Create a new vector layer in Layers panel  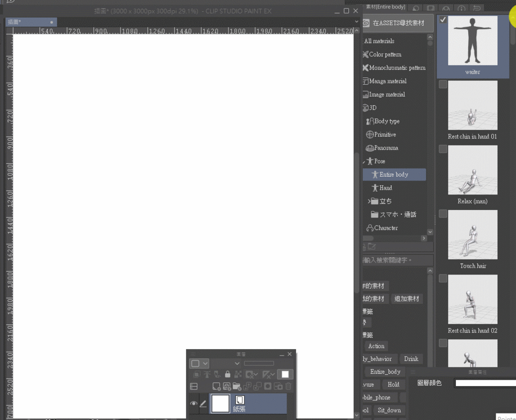point(227,386)
